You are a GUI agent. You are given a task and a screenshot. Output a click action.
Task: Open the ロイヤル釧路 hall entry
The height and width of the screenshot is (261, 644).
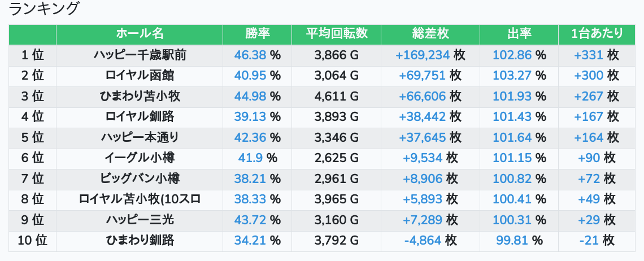140,117
